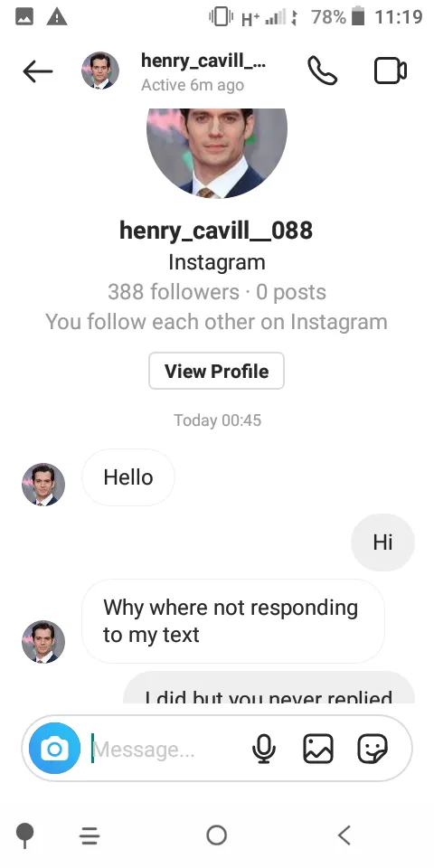
Task: Open the photo gallery icon
Action: (x=318, y=749)
